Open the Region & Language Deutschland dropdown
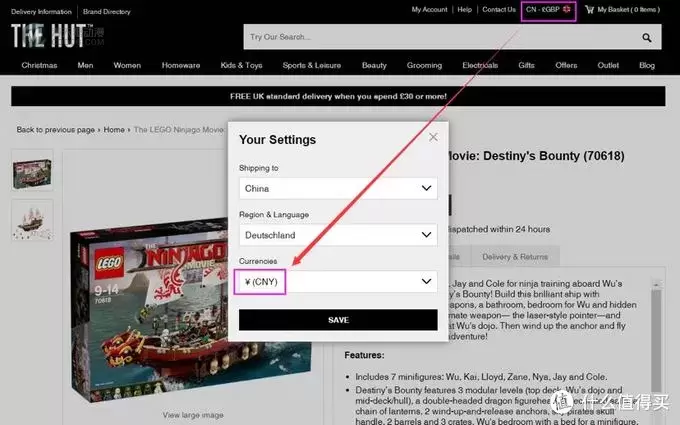This screenshot has width=680, height=425. 338,235
